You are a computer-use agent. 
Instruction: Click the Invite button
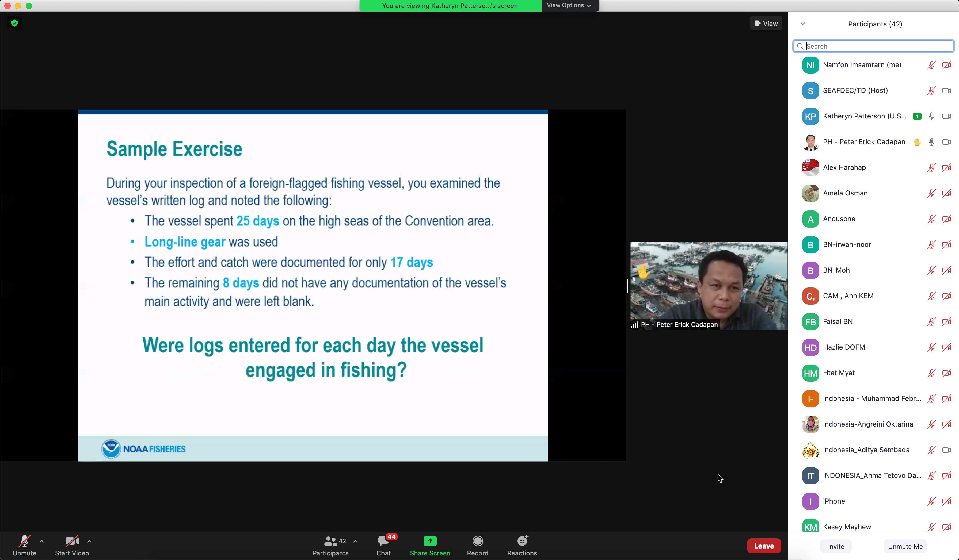click(x=836, y=546)
